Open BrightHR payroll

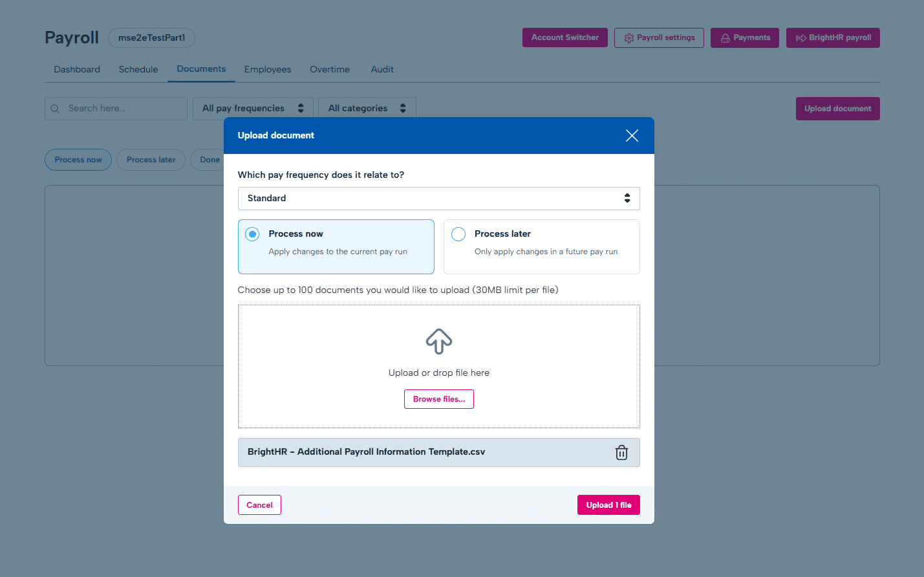pyautogui.click(x=833, y=38)
